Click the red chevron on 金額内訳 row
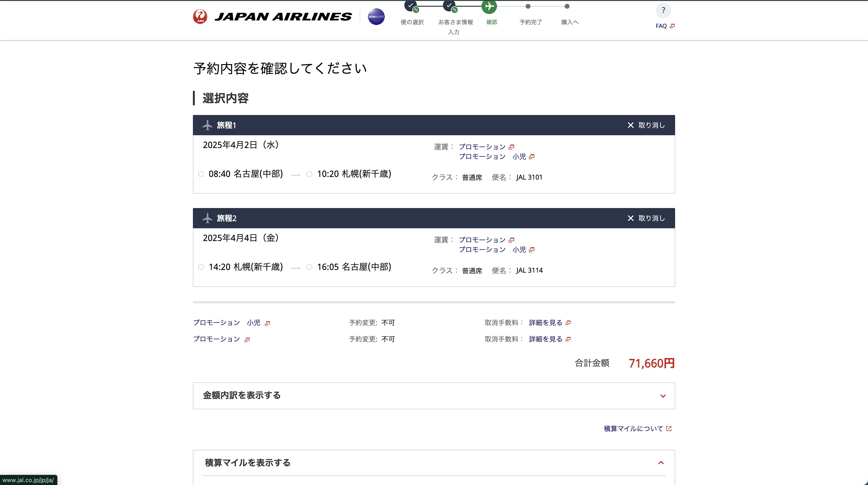The image size is (868, 485). click(x=663, y=396)
